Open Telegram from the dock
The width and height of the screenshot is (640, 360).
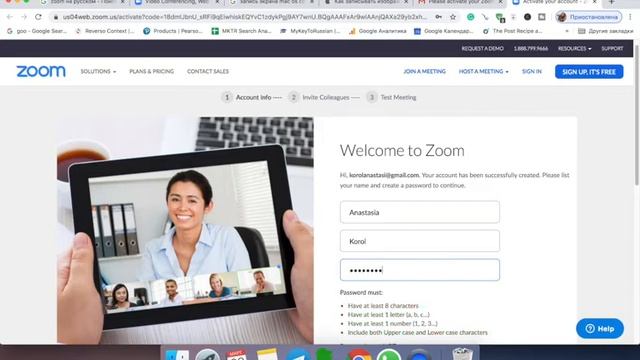[x=298, y=355]
